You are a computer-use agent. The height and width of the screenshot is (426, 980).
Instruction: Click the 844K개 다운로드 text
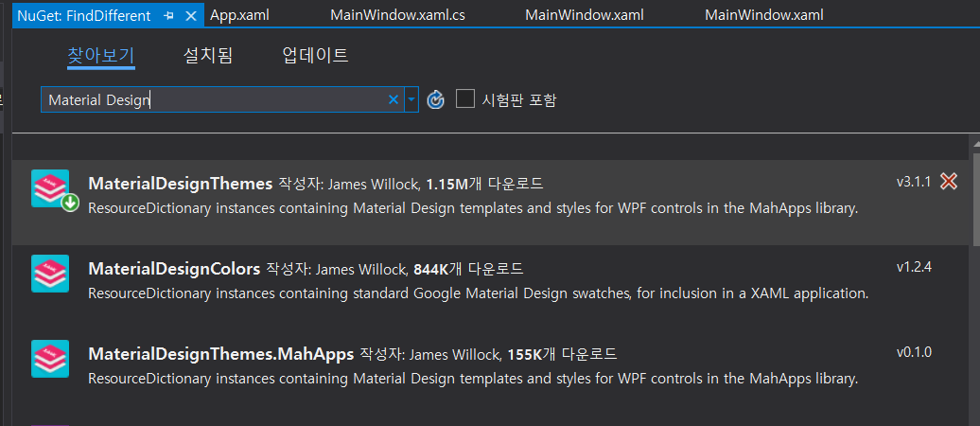click(468, 269)
